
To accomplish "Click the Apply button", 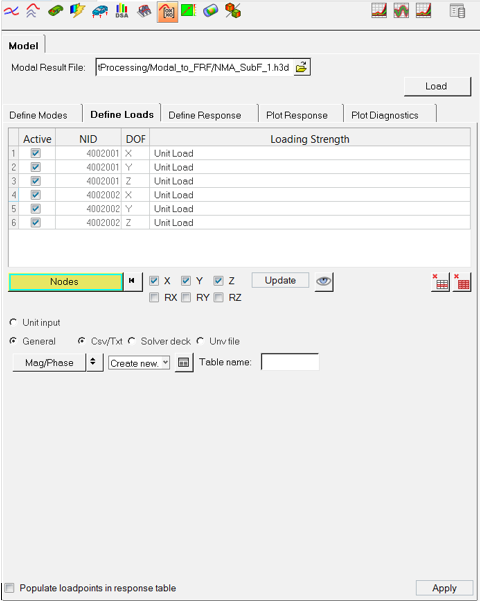I will coord(444,588).
